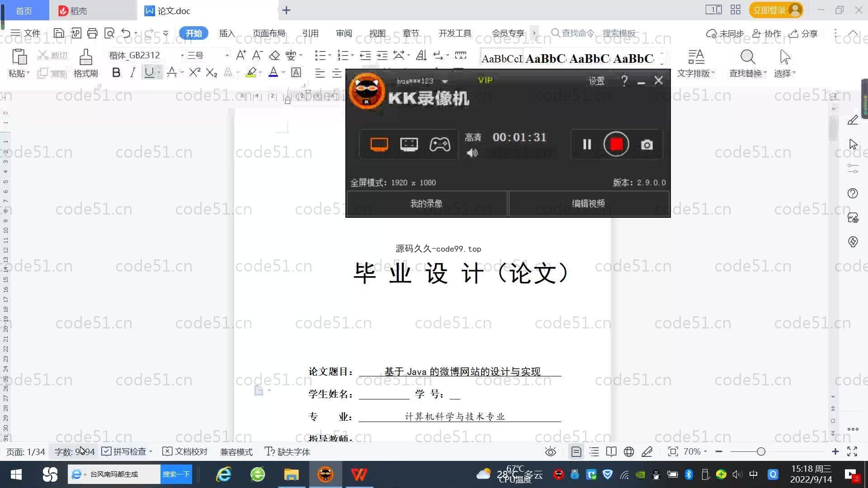
Task: Switch to outline view
Action: (x=594, y=451)
